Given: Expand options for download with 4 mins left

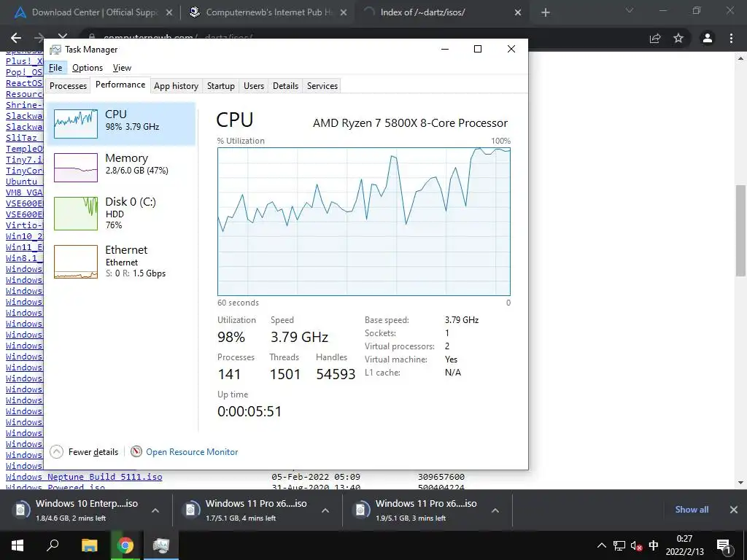Looking at the screenshot, I should coord(325,510).
